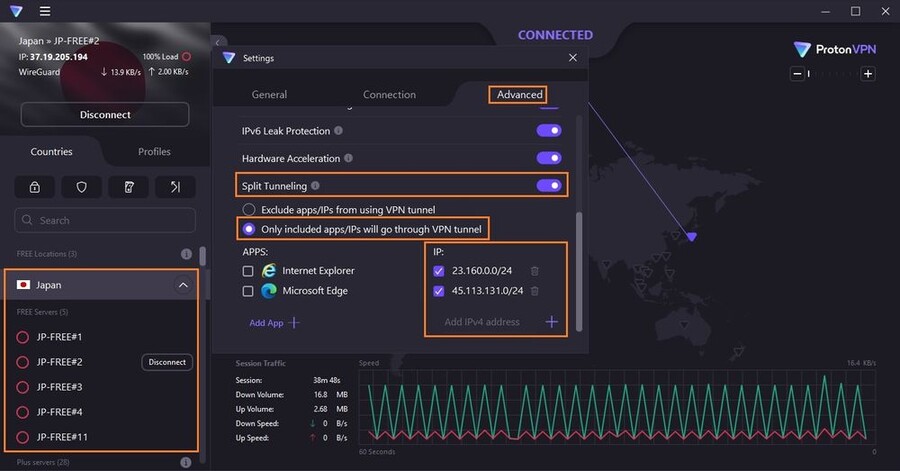Viewport: 900px width, 471px height.
Task: Click the server list scrollbar
Action: click(x=203, y=256)
